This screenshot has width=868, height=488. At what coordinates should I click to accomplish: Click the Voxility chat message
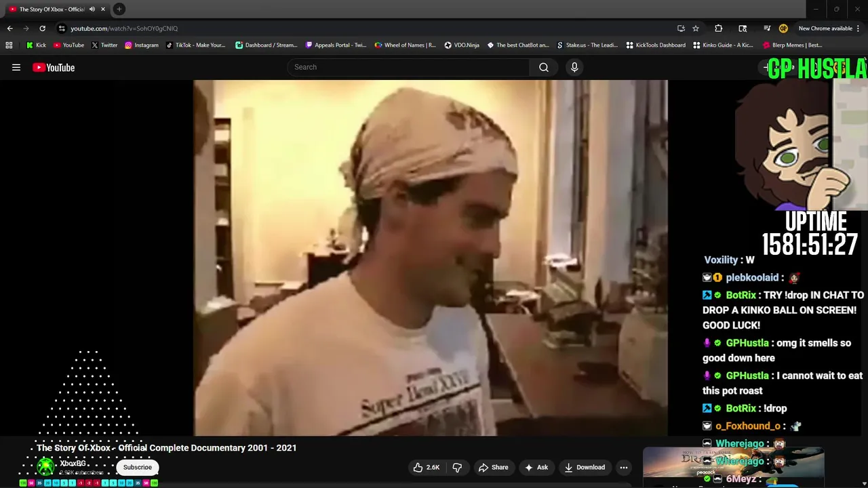[729, 260]
